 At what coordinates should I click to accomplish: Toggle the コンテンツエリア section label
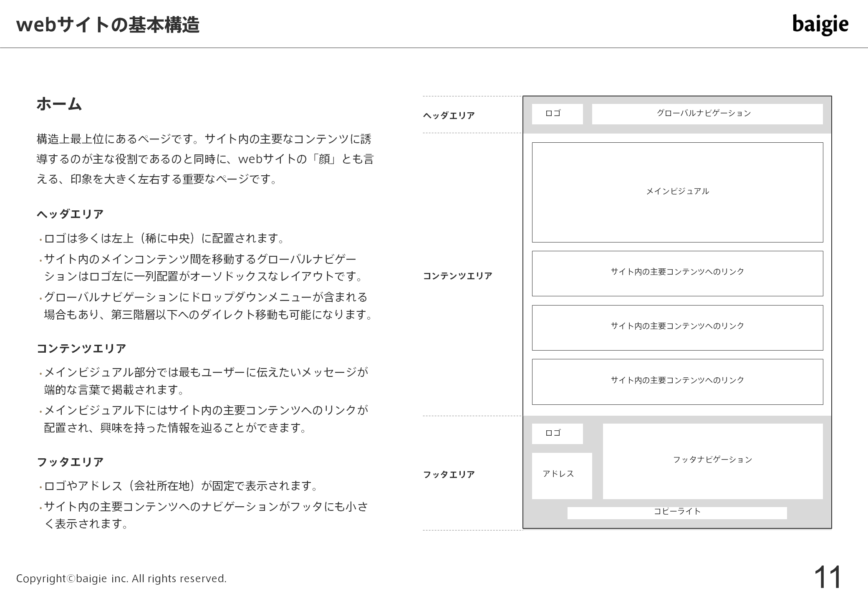tap(457, 275)
